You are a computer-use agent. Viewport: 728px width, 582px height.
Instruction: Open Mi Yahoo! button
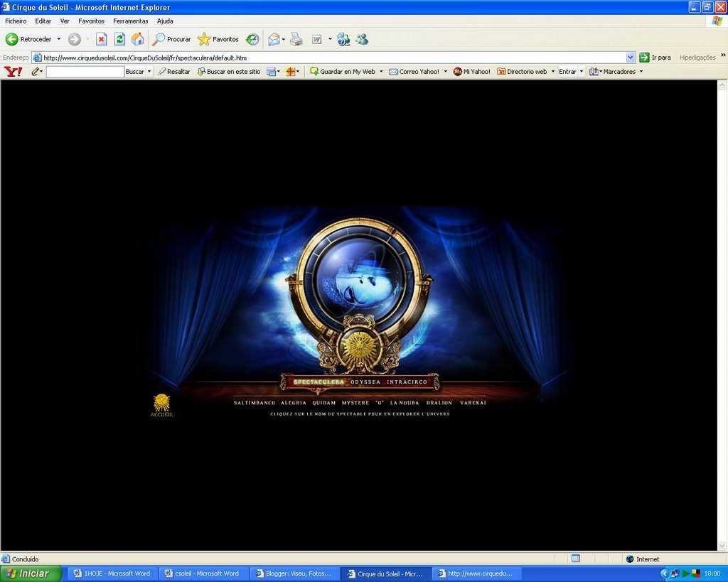point(472,72)
